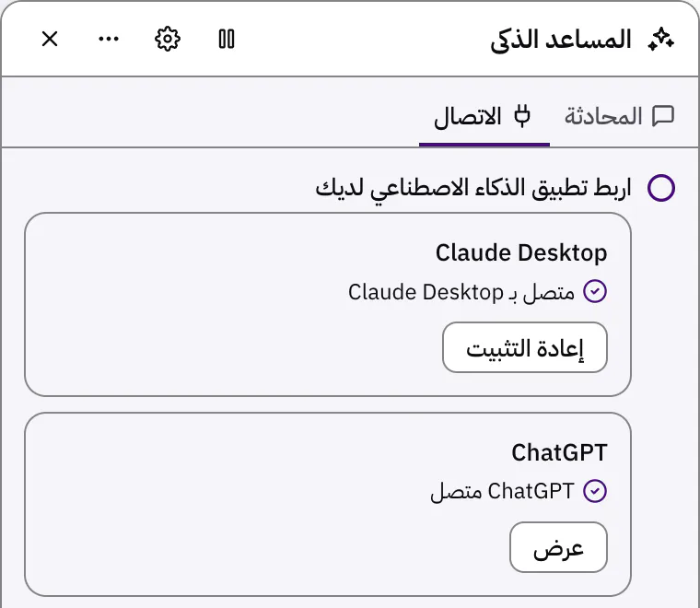The width and height of the screenshot is (700, 608).
Task: Click the متصل بـ Claude Desktop status text
Action: [x=461, y=292]
